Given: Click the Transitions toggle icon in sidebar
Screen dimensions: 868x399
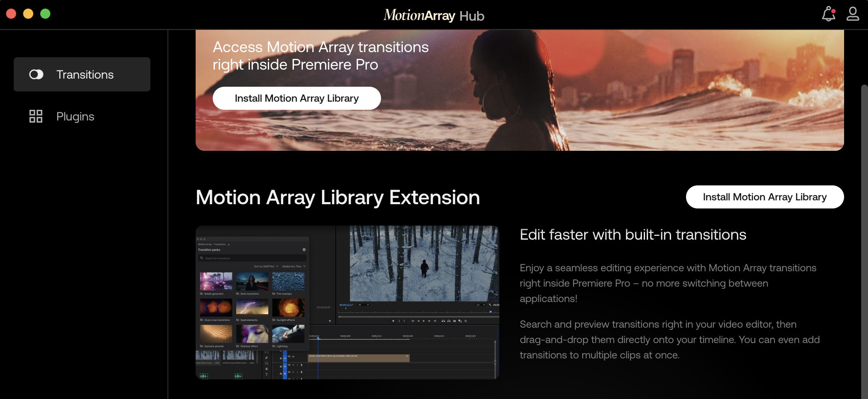Looking at the screenshot, I should click(x=36, y=75).
